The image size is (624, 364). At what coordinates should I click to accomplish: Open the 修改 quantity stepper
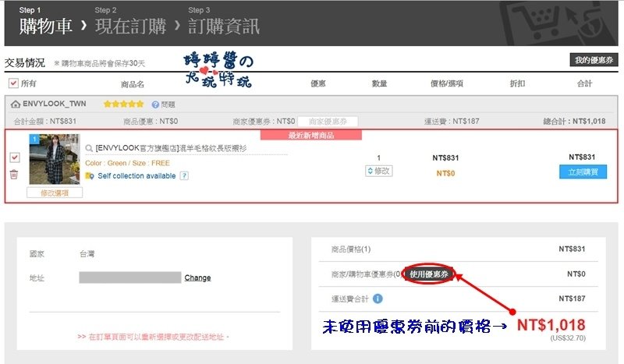coord(379,171)
